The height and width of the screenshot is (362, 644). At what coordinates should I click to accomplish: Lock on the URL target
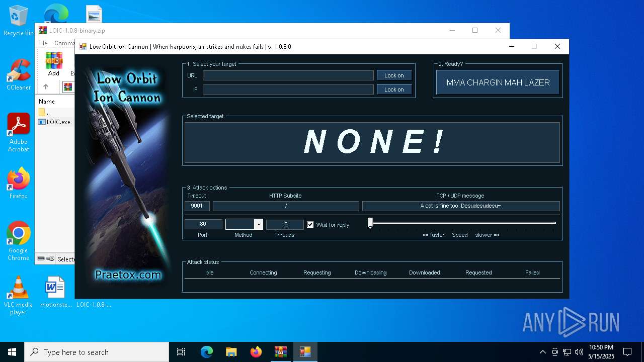point(394,75)
